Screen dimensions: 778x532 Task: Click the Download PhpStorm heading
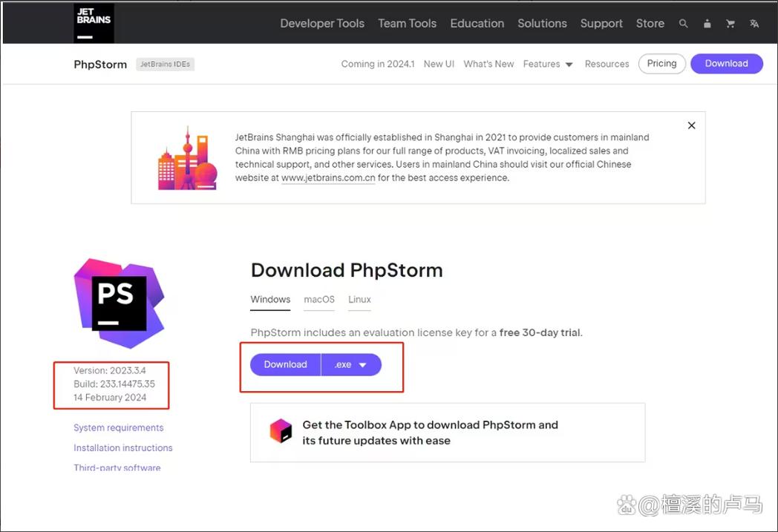[347, 270]
